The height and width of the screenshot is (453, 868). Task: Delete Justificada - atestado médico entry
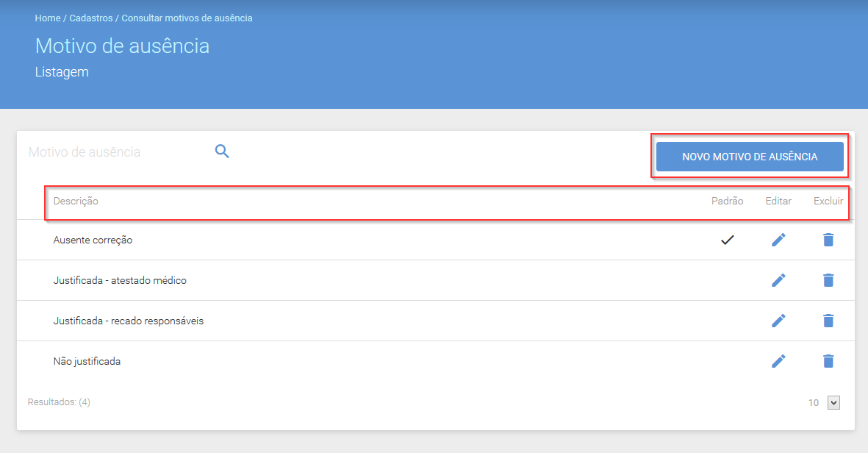(828, 280)
